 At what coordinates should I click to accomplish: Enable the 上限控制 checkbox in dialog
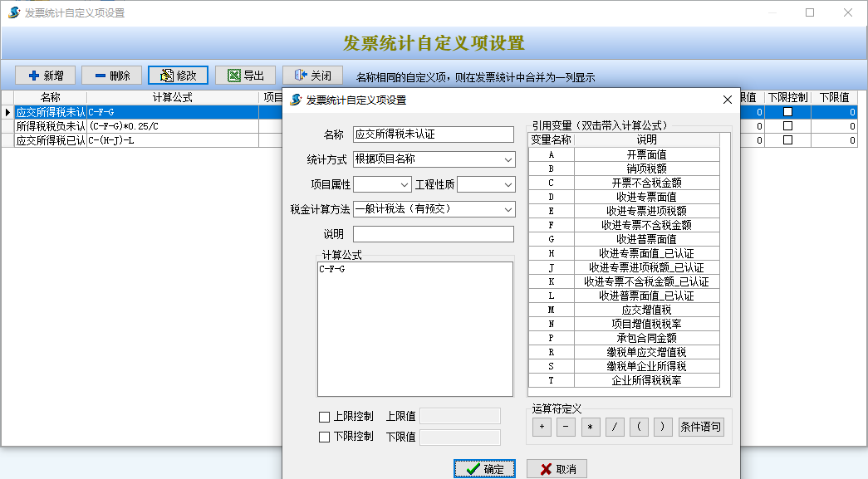click(x=325, y=417)
